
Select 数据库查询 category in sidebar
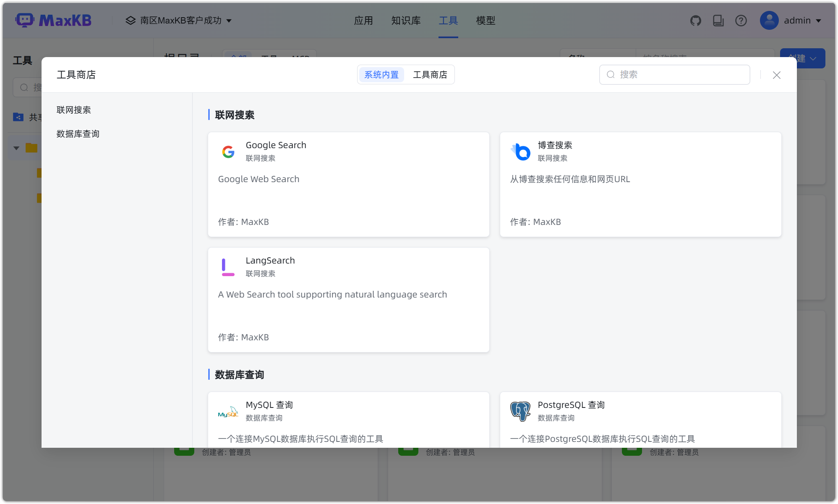[77, 133]
